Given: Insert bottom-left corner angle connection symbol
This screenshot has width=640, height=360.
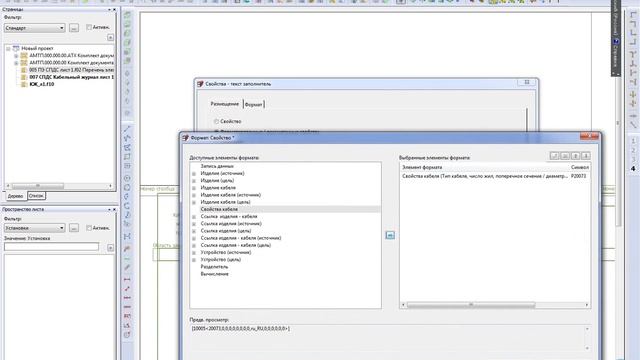Looking at the screenshot, I should click(633, 33).
